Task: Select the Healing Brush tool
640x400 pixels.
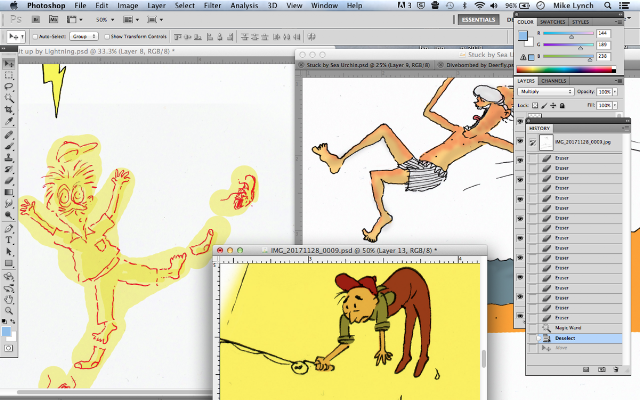Action: [9, 135]
